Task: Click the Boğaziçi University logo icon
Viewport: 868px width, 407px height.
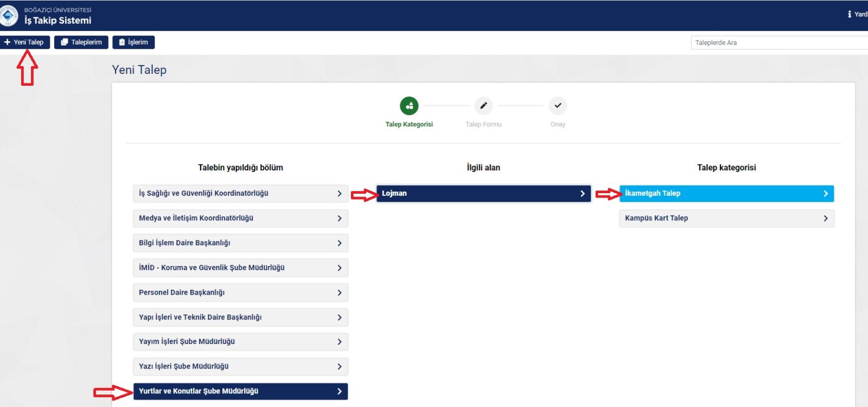Action: [x=8, y=15]
